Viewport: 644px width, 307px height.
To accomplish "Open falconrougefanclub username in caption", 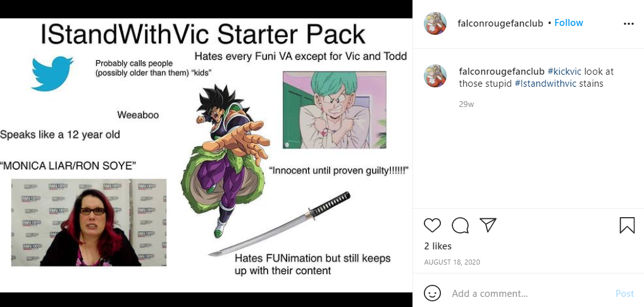I will coord(502,72).
